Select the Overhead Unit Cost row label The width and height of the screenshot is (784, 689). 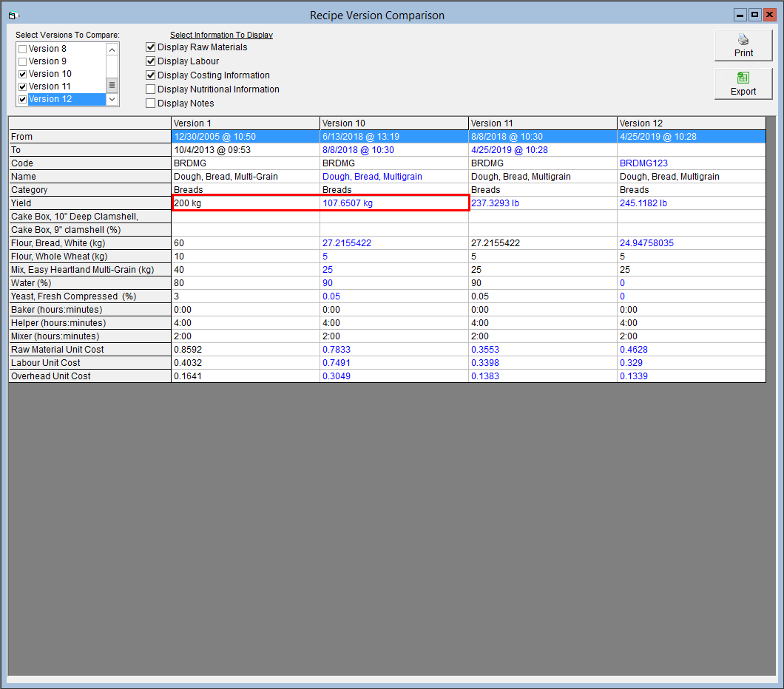point(90,376)
